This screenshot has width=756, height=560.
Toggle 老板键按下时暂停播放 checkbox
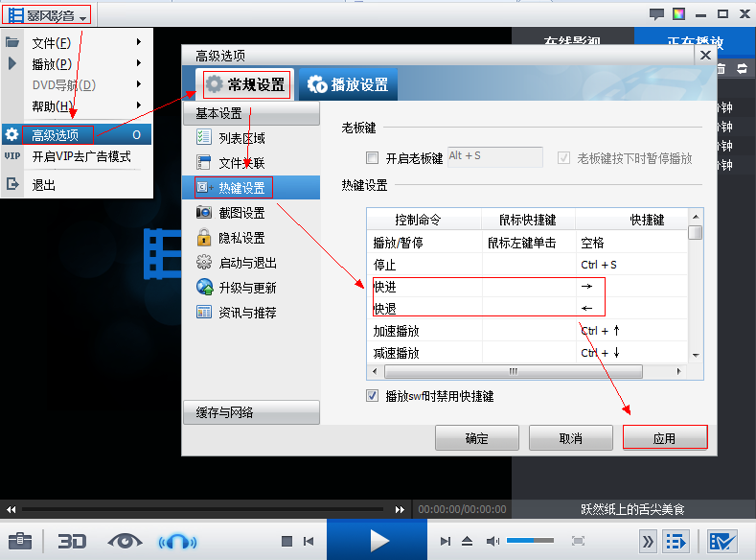[563, 157]
